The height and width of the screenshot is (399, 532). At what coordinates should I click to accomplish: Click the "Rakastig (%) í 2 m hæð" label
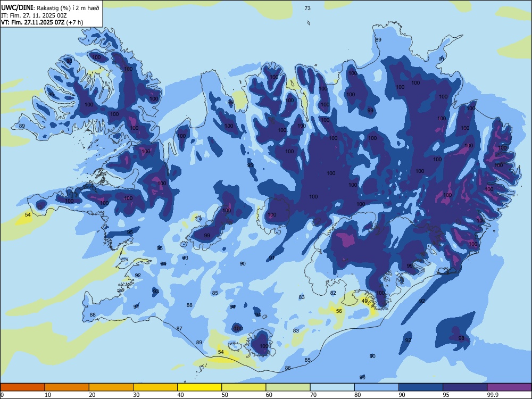point(68,8)
